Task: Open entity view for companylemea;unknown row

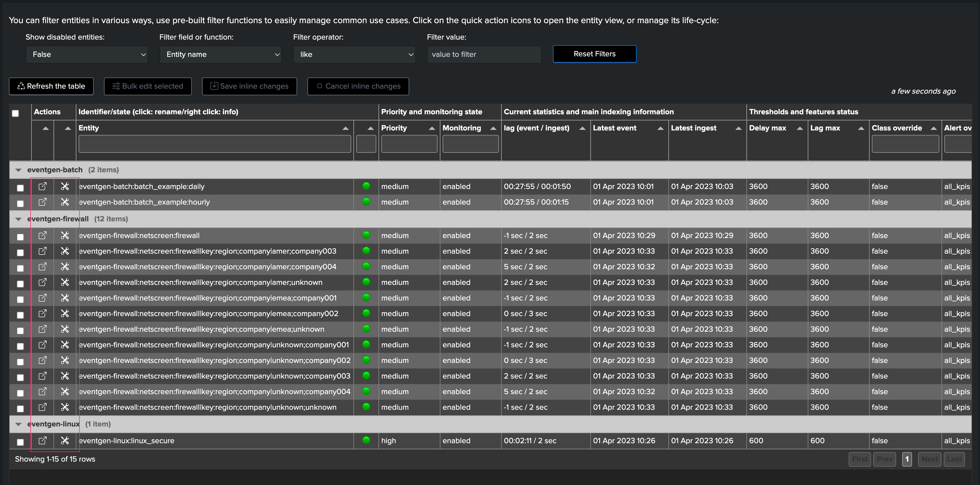Action: 43,329
